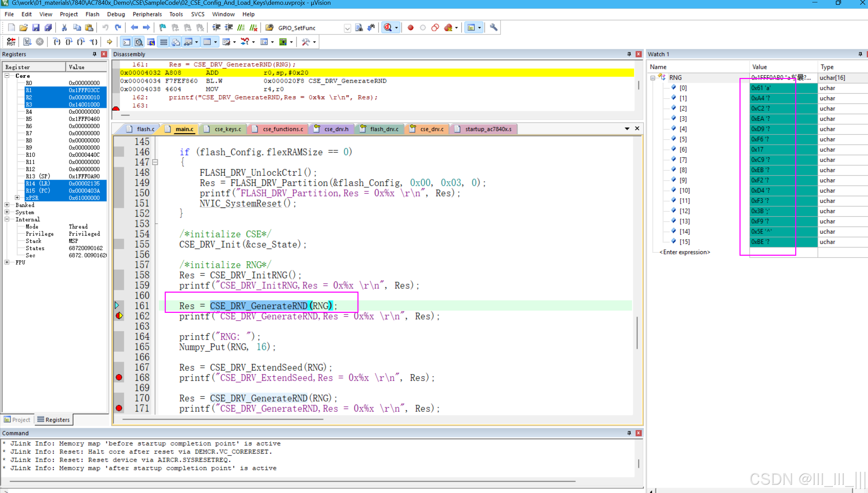The width and height of the screenshot is (868, 493).
Task: Toggle the Disassembly Window view button
Action: tap(138, 42)
